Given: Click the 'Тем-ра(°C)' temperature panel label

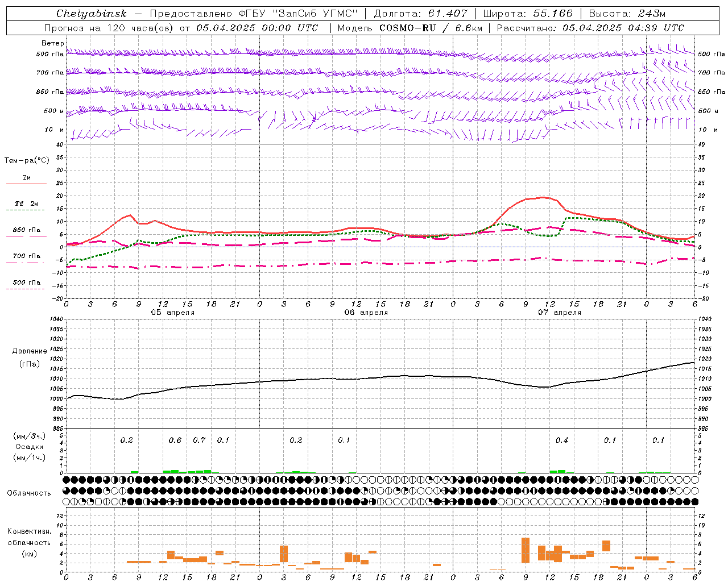Looking at the screenshot, I should coord(27,161).
